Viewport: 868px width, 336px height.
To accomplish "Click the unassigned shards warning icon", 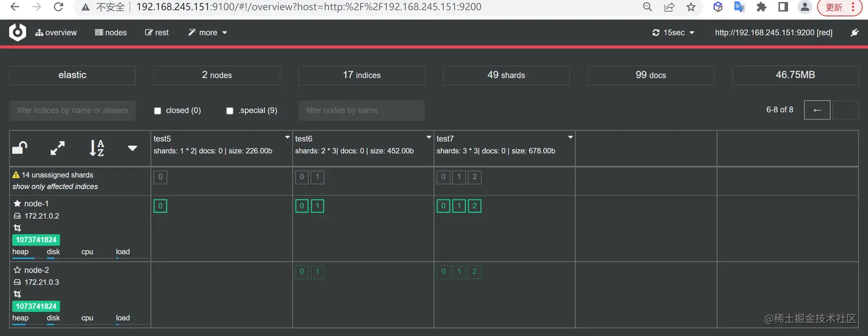I will pyautogui.click(x=16, y=175).
